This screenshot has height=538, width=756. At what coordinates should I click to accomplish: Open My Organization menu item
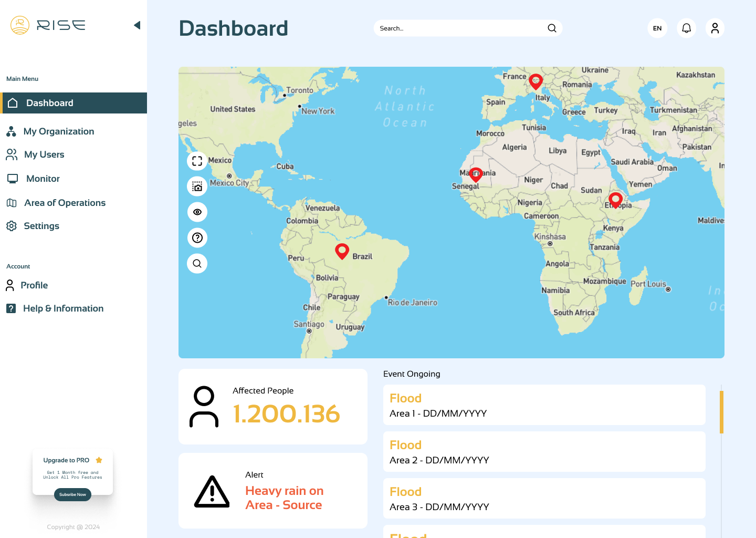(x=59, y=131)
